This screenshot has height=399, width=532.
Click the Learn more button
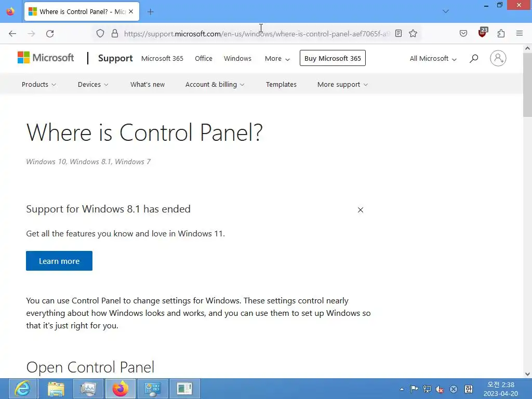coord(59,261)
